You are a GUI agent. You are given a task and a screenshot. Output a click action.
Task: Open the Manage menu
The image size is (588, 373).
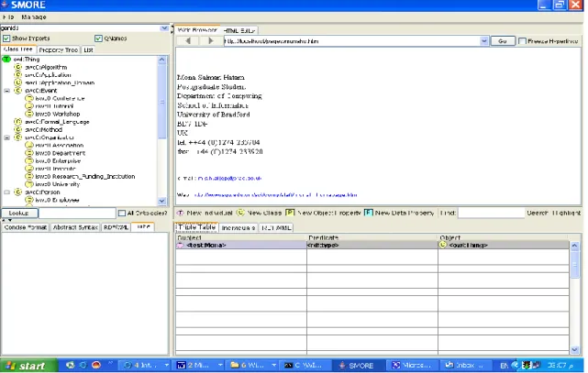[34, 16]
